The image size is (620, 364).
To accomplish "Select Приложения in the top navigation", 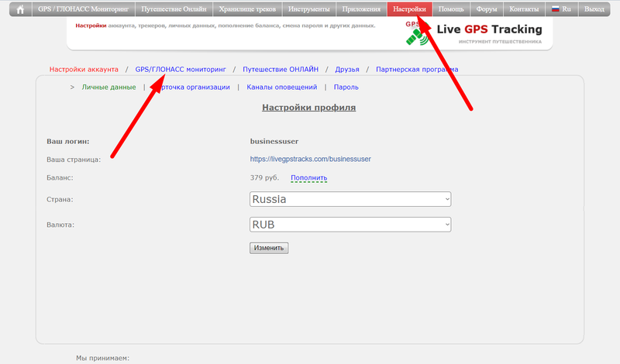I will coord(361,9).
